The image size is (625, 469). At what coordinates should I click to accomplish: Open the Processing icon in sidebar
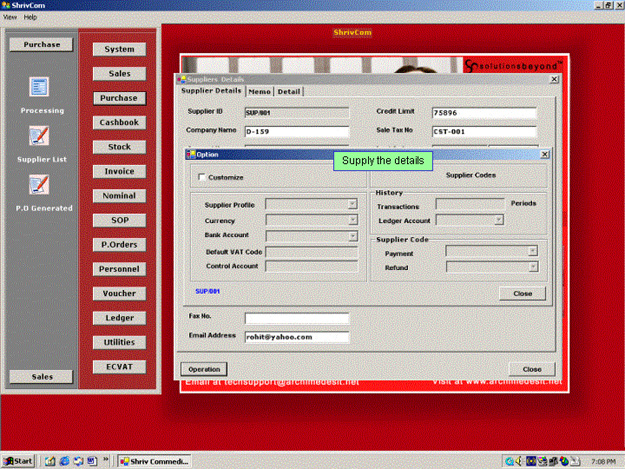coord(40,88)
